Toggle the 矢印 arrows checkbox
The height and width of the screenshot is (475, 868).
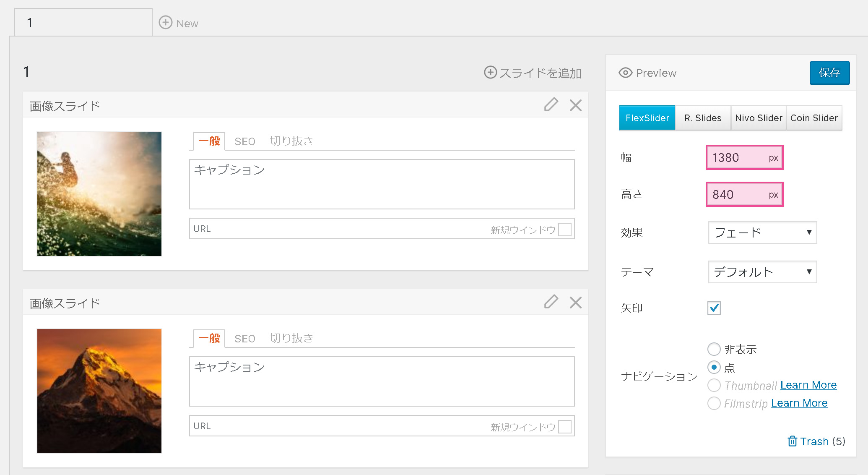tap(714, 308)
